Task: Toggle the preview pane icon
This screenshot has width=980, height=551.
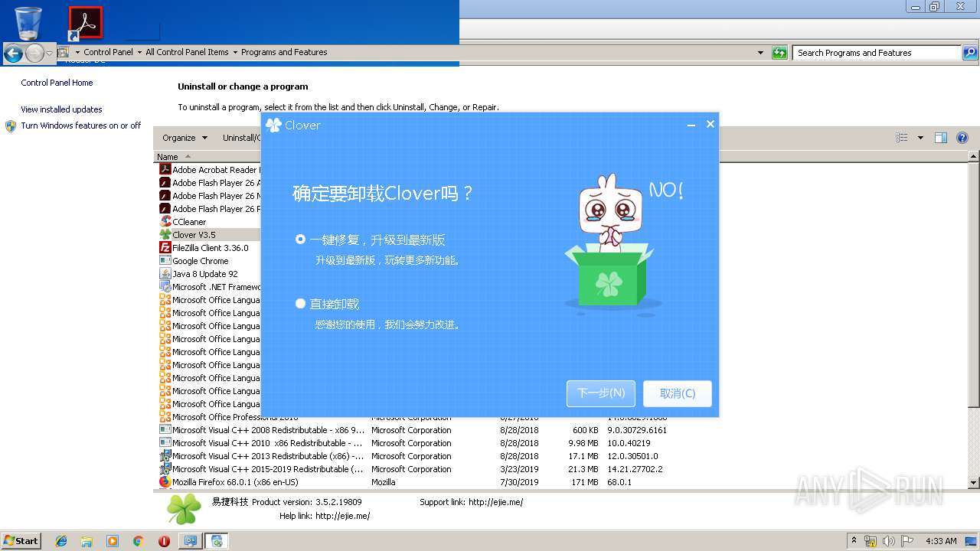Action: 941,138
